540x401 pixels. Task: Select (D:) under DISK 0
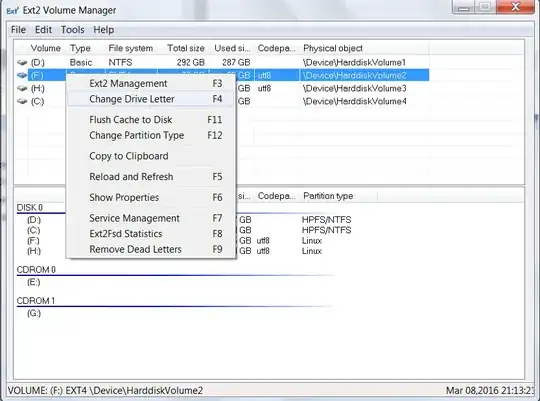(34, 220)
